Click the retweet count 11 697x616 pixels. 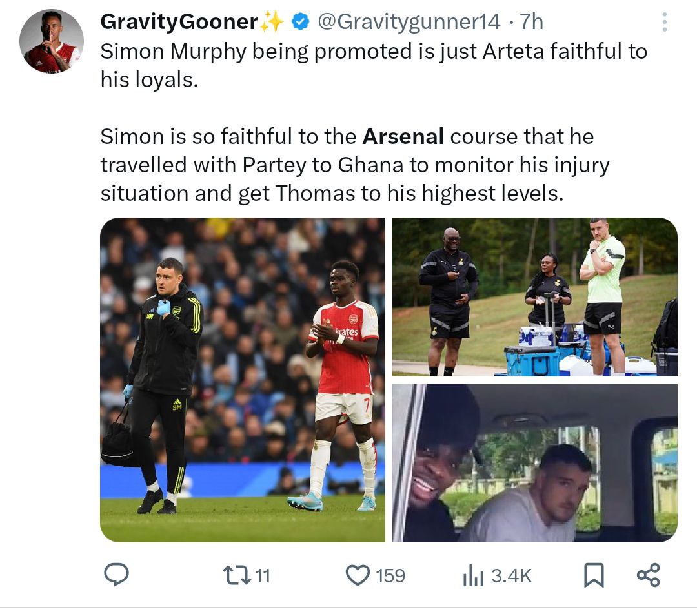261,575
